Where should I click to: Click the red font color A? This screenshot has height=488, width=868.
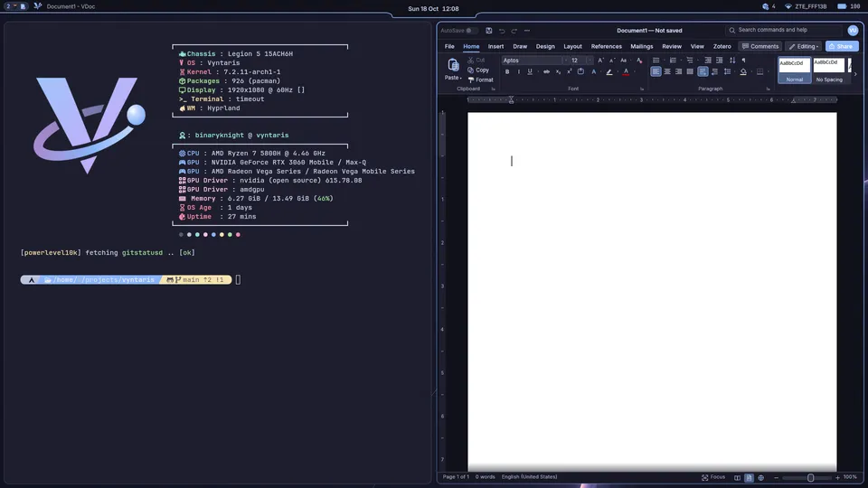(626, 72)
